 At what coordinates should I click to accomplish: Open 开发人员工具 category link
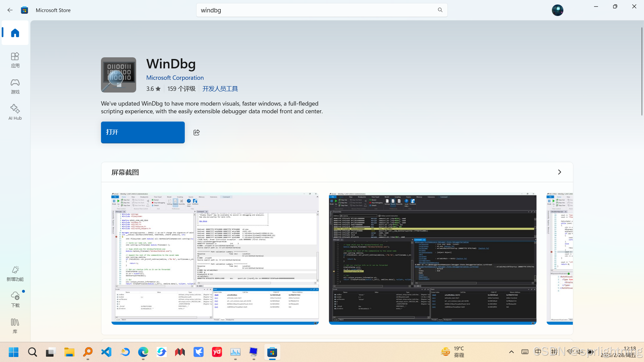220,88
